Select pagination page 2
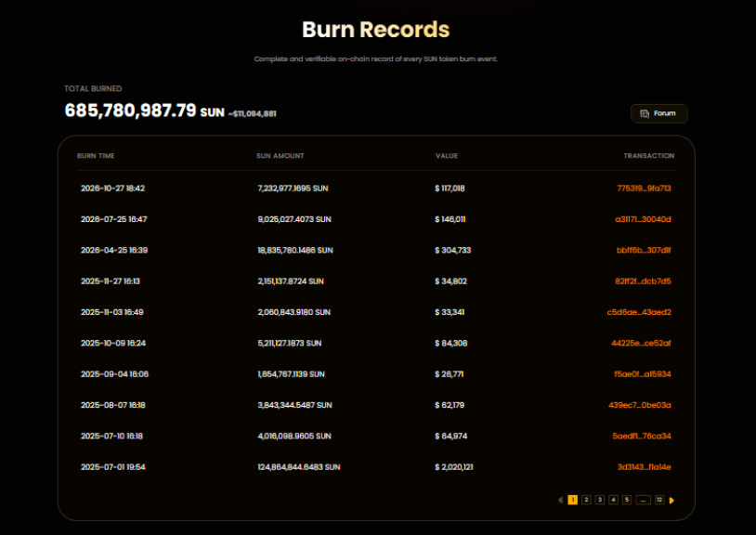Image resolution: width=756 pixels, height=535 pixels. pyautogui.click(x=586, y=500)
